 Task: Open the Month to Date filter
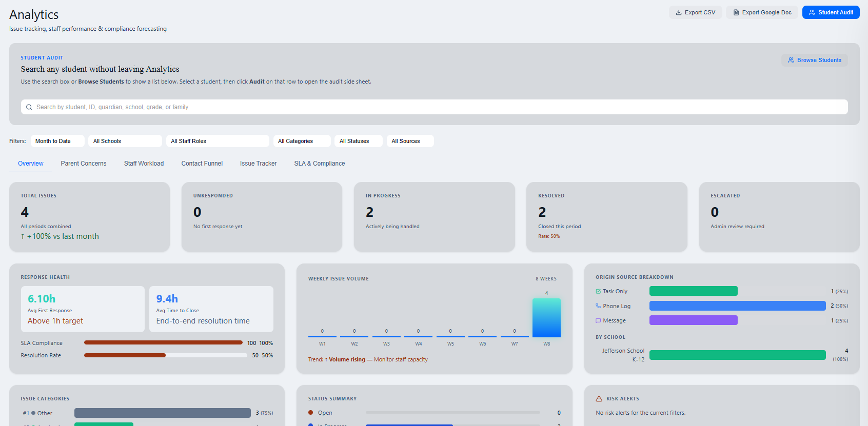coord(57,141)
